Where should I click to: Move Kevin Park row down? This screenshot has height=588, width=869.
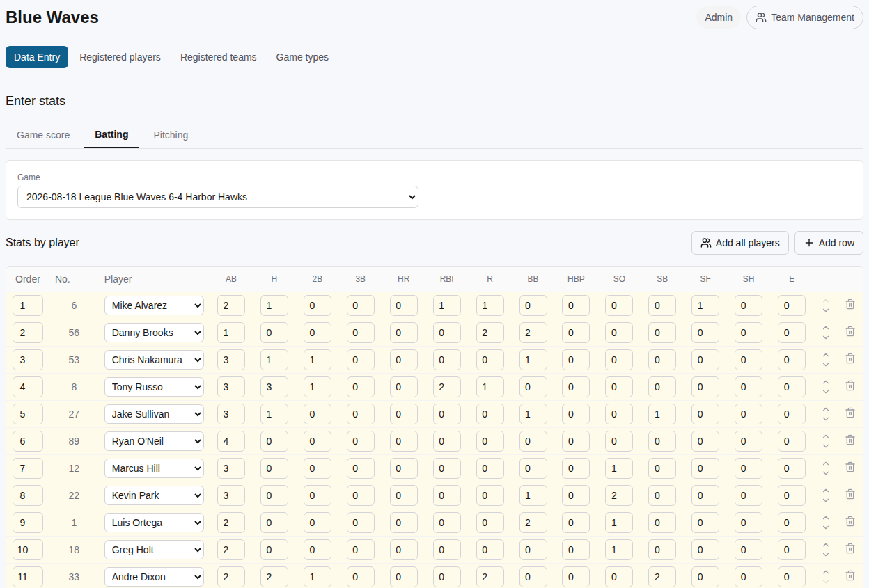[x=826, y=500]
